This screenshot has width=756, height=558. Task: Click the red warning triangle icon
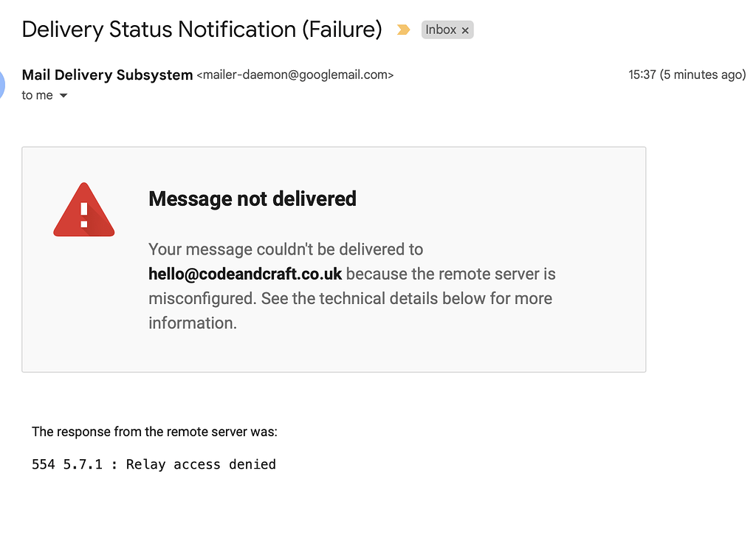pyautogui.click(x=84, y=211)
